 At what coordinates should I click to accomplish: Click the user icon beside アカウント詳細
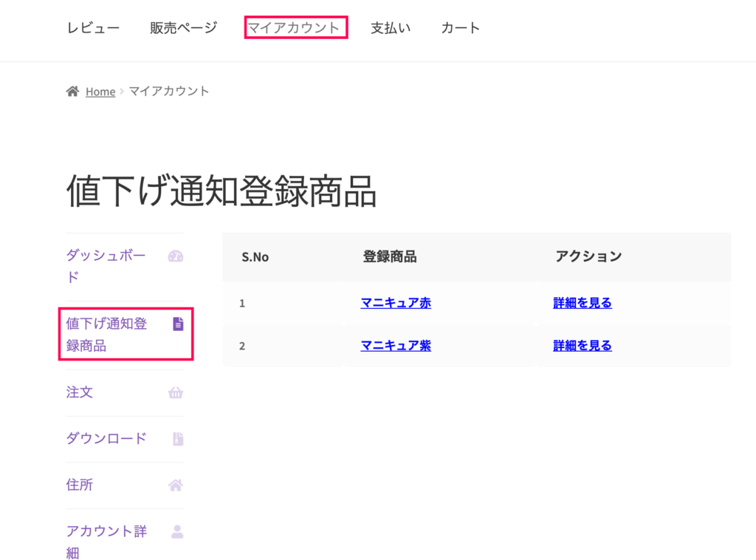point(177,531)
